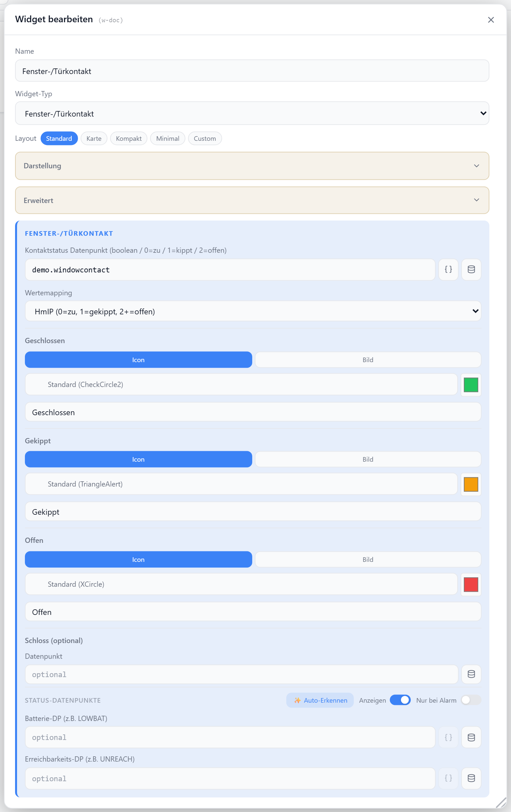The height and width of the screenshot is (812, 511).
Task: Click the Name input field
Action: [x=252, y=71]
